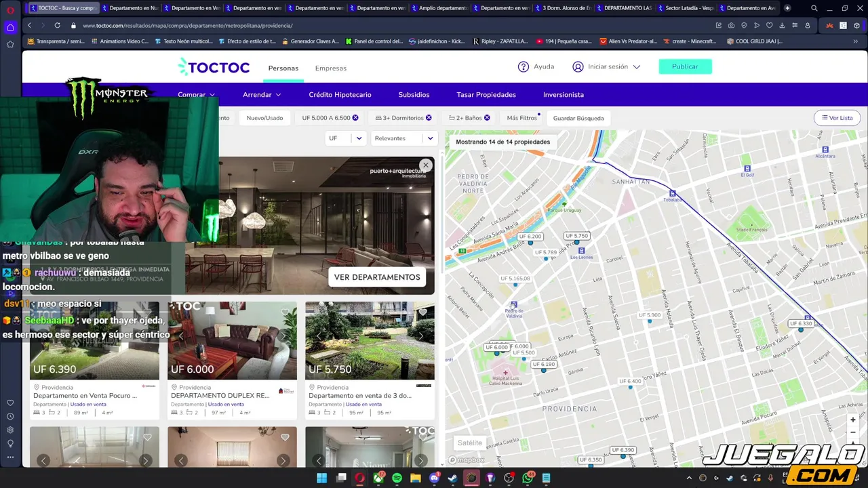
Task: Click the heart icon in Opera sidebar
Action: tap(10, 403)
